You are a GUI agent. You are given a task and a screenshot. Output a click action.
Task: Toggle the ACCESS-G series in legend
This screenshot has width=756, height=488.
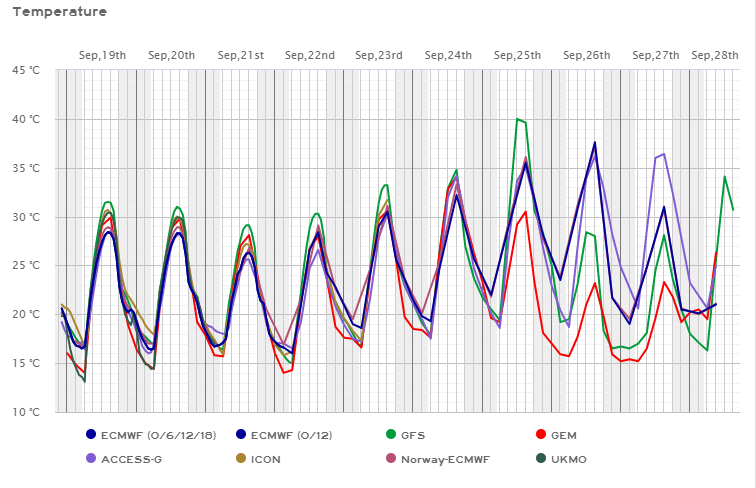[x=124, y=459]
